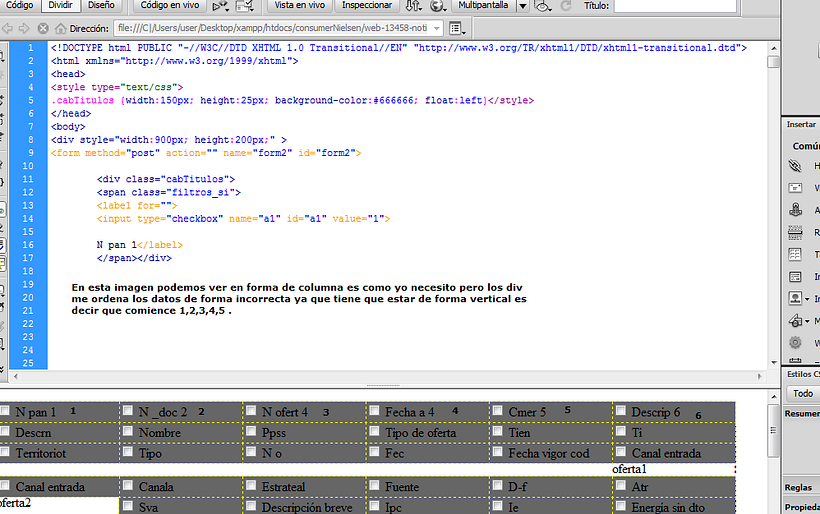820x514 pixels.
Task: Insert a table icon in Insertar panel
Action: point(795,254)
